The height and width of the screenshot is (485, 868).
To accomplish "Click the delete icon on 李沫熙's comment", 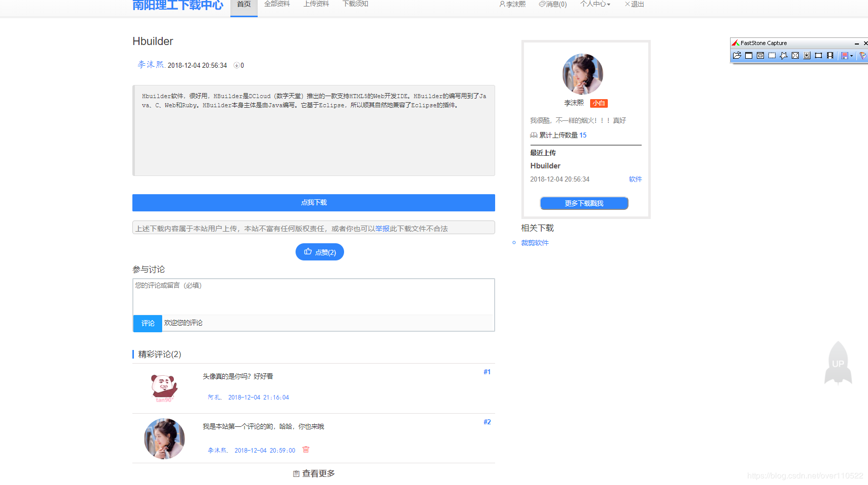I will pyautogui.click(x=306, y=450).
